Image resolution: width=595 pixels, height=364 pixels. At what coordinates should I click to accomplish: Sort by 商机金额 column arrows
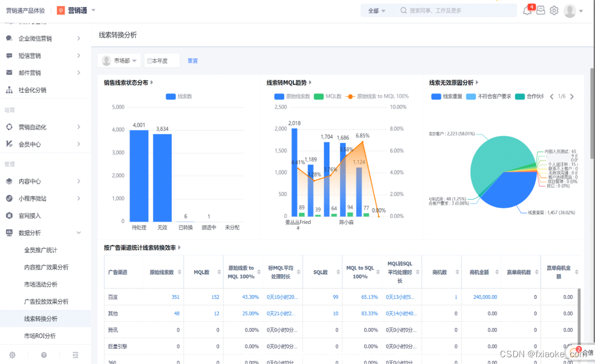496,272
